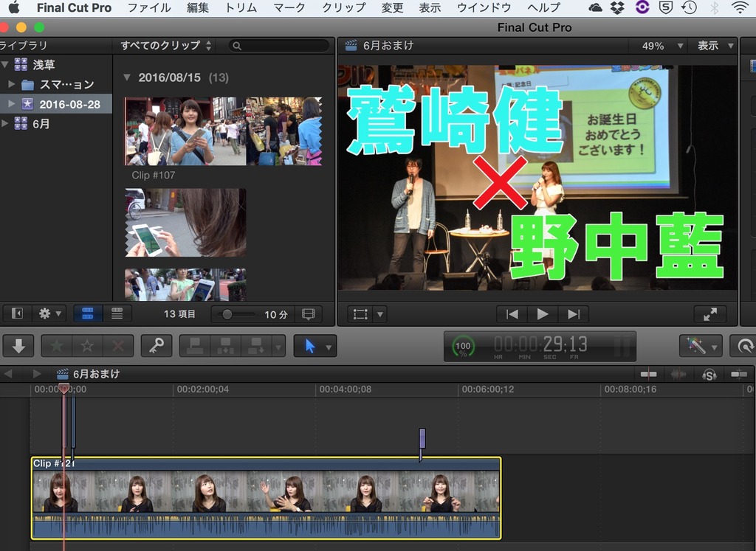
Task: Collapse the 浅草 library
Action: pos(4,64)
